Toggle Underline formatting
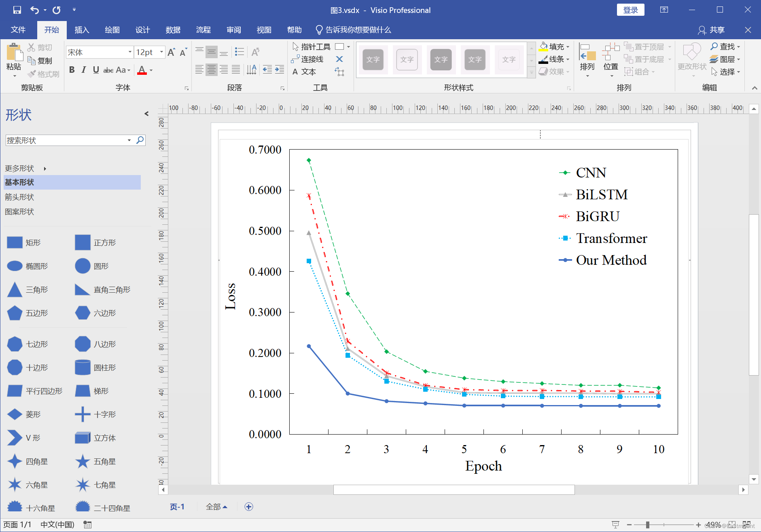 96,70
